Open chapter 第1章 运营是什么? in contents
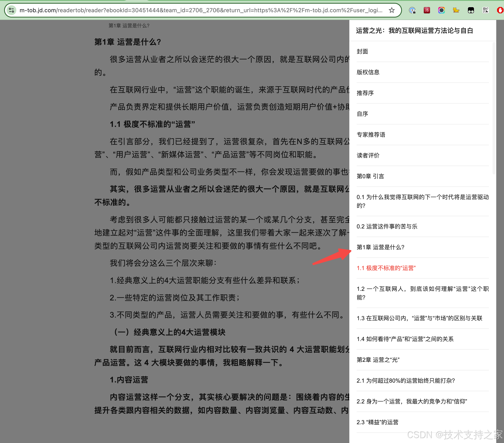 coord(380,247)
